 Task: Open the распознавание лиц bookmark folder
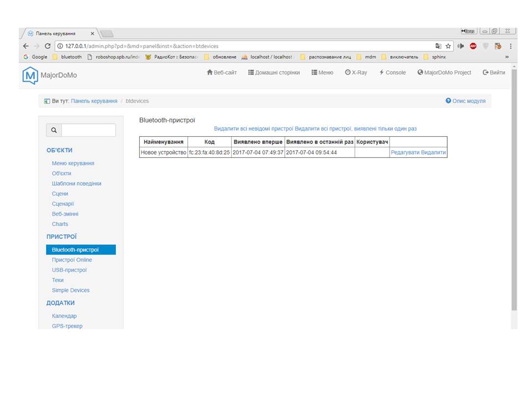pyautogui.click(x=326, y=57)
